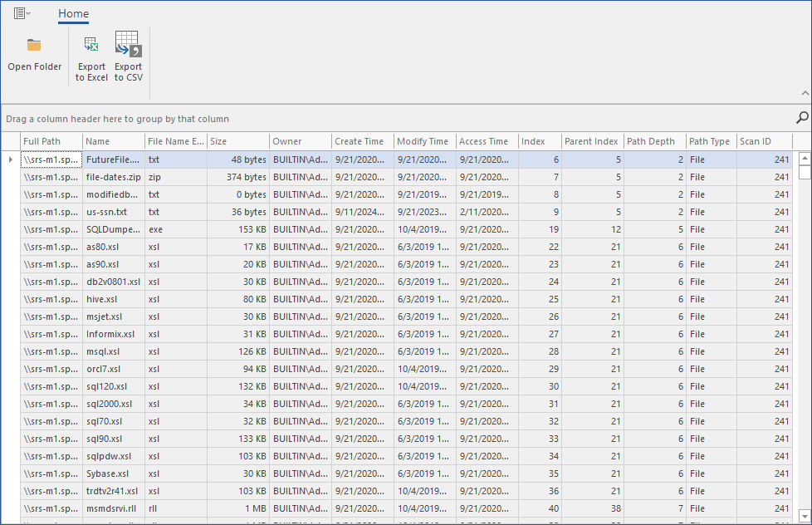Click the vertical scrollbar thumb

805,172
